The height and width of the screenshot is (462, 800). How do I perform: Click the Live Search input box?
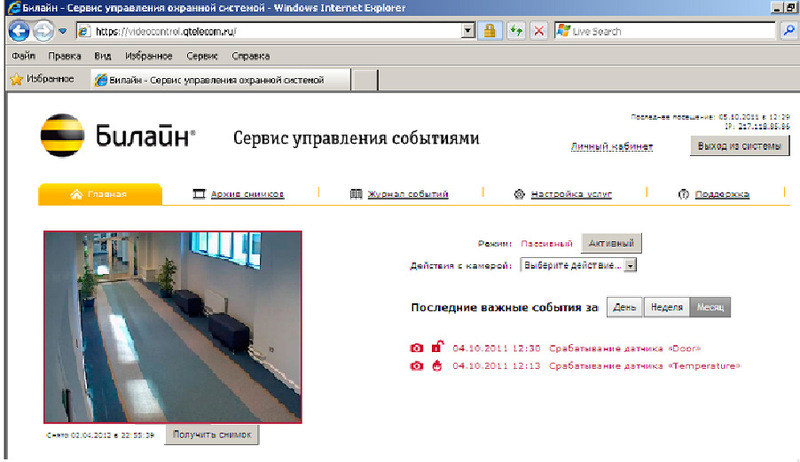pos(665,32)
